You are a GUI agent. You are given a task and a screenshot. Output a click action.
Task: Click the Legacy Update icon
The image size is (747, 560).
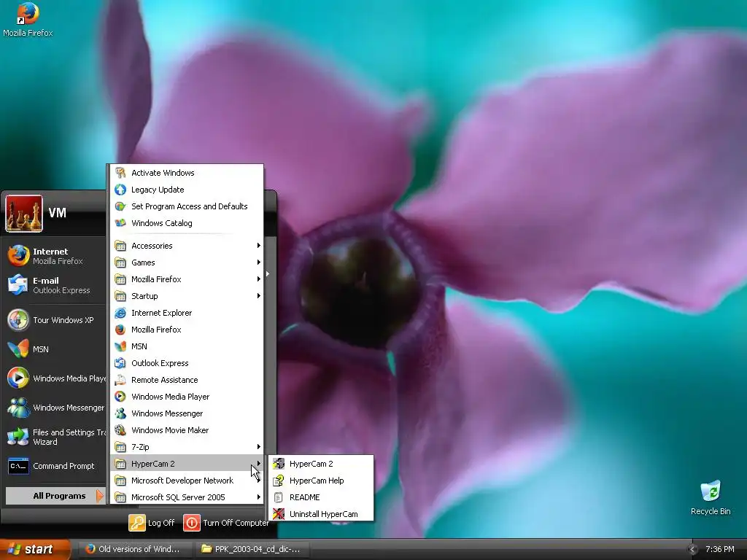(120, 190)
